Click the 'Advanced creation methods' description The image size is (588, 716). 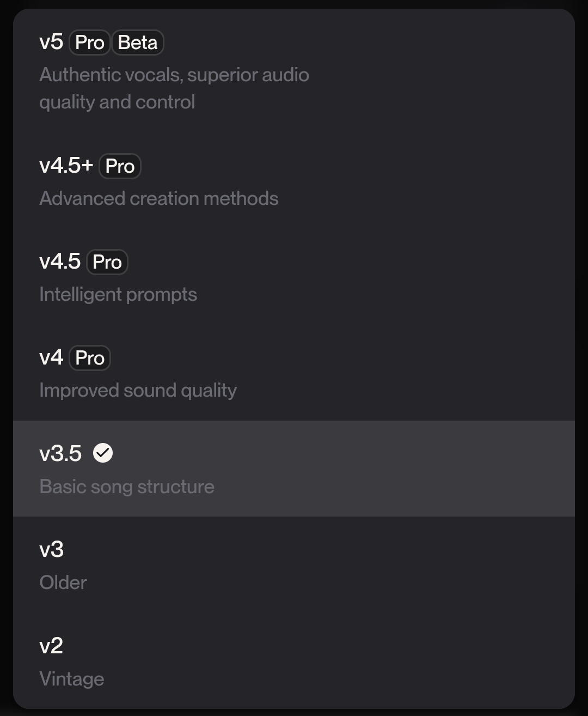point(159,198)
